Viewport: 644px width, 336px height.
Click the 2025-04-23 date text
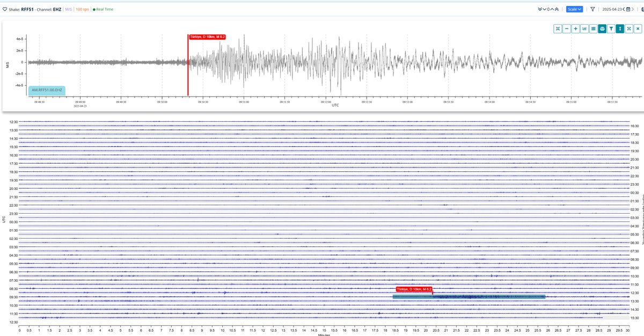[x=611, y=9]
